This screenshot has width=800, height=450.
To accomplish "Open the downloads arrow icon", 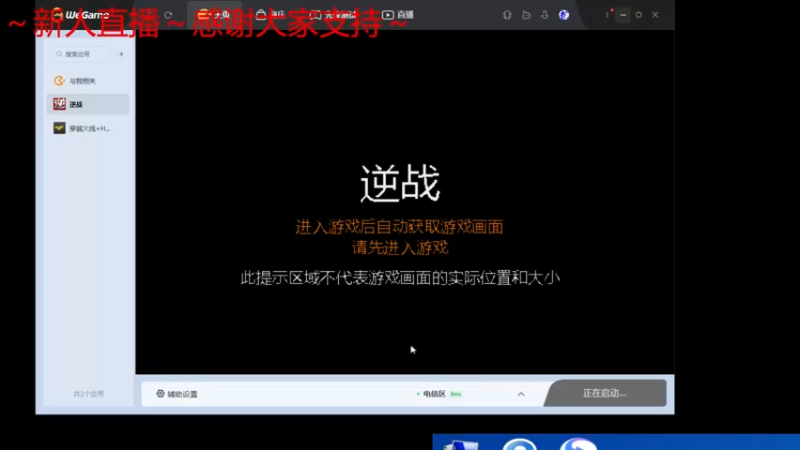I will (544, 15).
